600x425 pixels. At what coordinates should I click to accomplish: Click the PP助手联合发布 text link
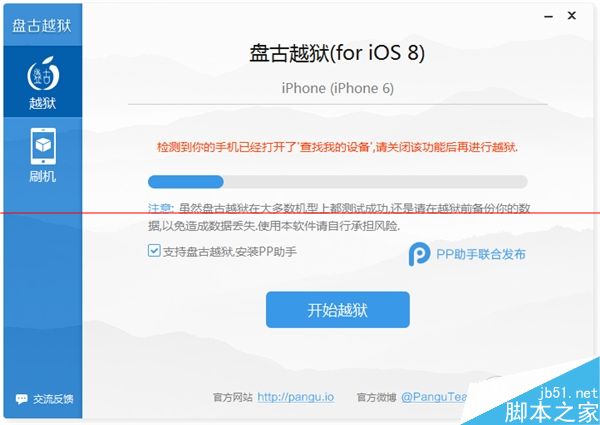click(481, 254)
